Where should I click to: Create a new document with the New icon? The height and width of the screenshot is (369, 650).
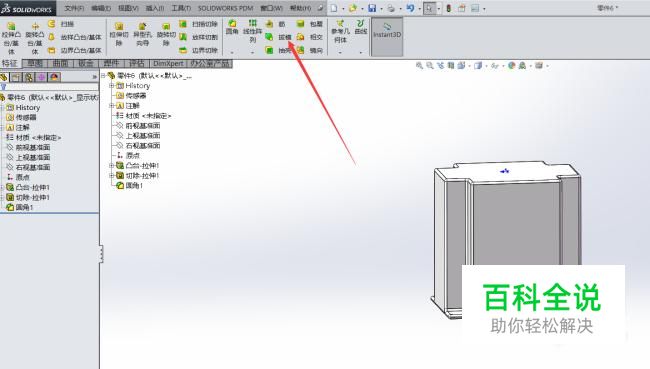pyautogui.click(x=334, y=8)
